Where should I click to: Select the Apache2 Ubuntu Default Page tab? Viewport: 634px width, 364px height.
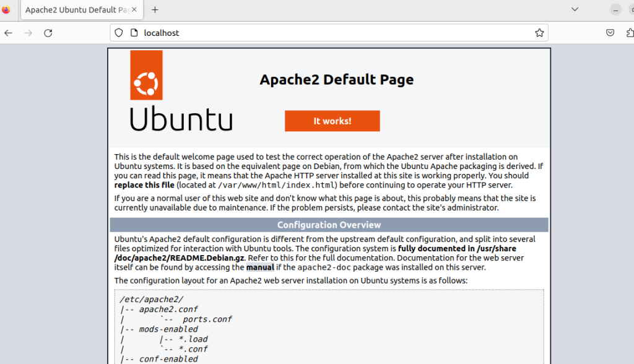pos(77,9)
